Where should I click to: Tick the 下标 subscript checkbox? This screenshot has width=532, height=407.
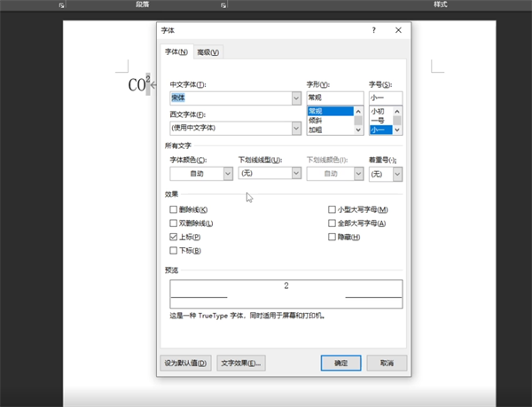[174, 251]
